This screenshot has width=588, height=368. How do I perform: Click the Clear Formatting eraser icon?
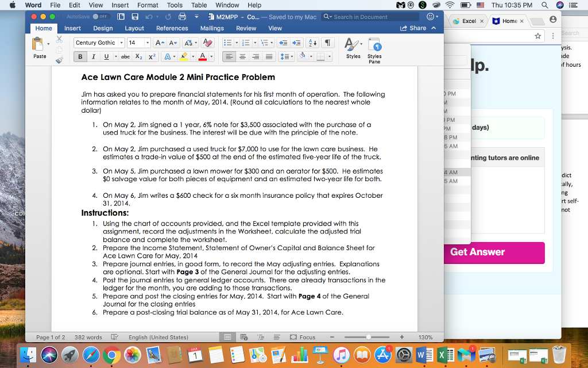tap(207, 43)
